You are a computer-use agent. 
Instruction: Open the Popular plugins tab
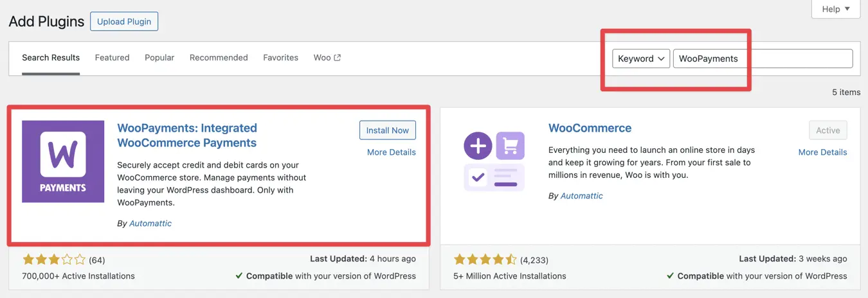click(159, 58)
